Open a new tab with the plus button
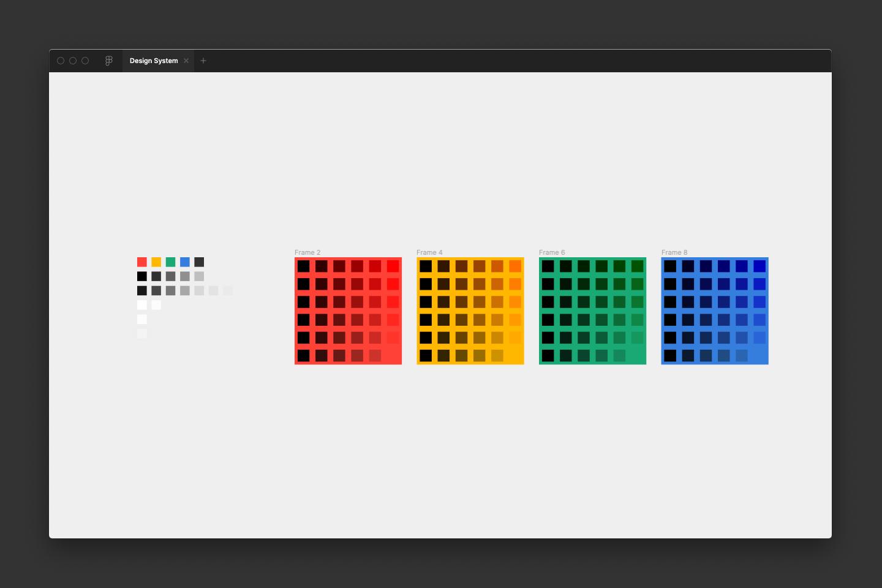 click(x=203, y=61)
